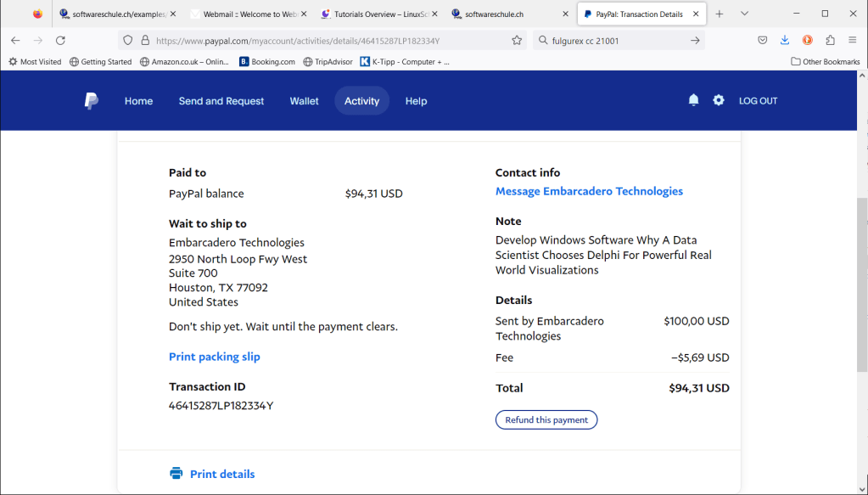
Task: Go to the Wallet menu item
Action: coord(304,101)
